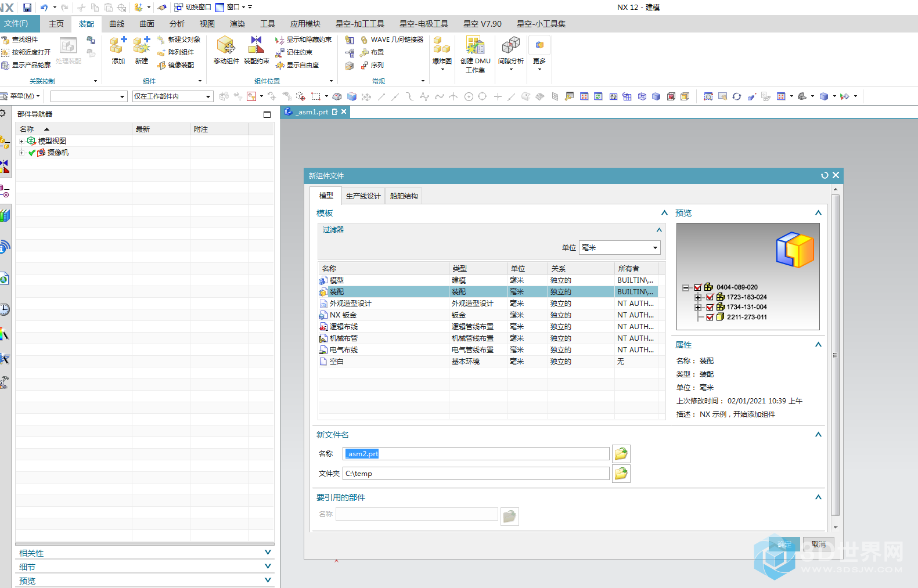Browse for destination folder (文件夹) icon
This screenshot has height=588, width=918.
tap(621, 474)
